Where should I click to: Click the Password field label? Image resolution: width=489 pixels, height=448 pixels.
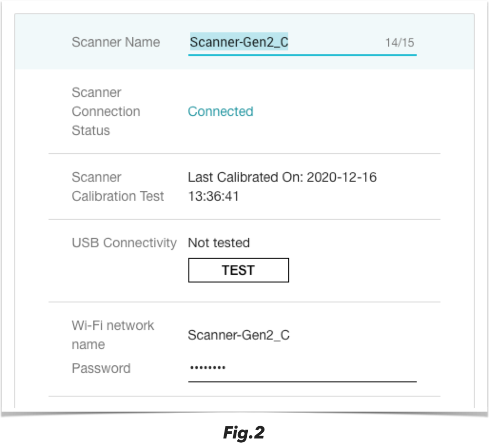(x=101, y=369)
